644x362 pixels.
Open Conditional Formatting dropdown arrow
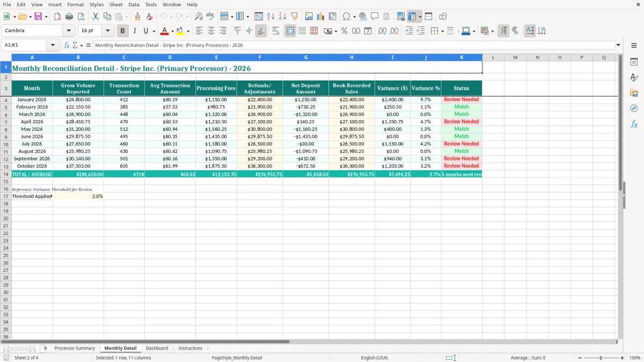(492, 31)
